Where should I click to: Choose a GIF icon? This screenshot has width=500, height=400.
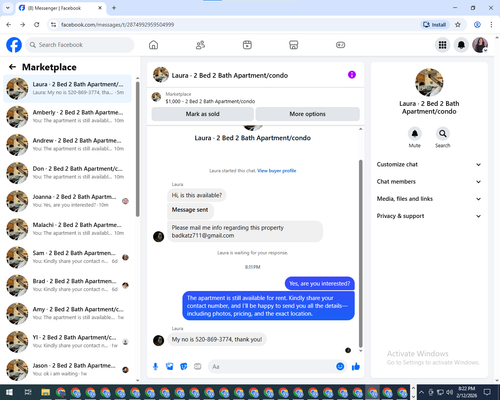pyautogui.click(x=198, y=367)
